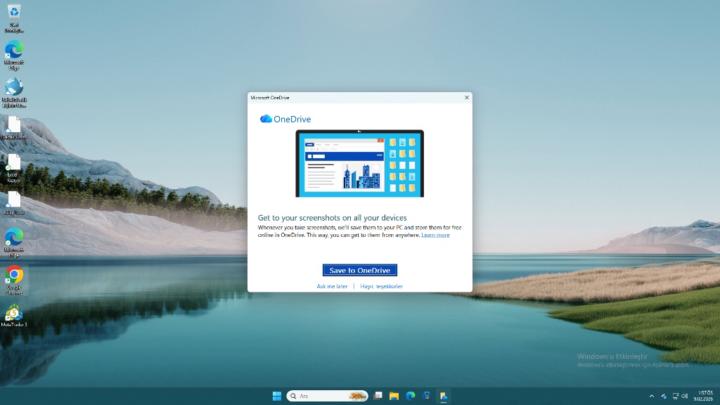Choose Ask me later in OneDrive dialog
Viewport: 720px width, 405px height.
[x=332, y=287]
